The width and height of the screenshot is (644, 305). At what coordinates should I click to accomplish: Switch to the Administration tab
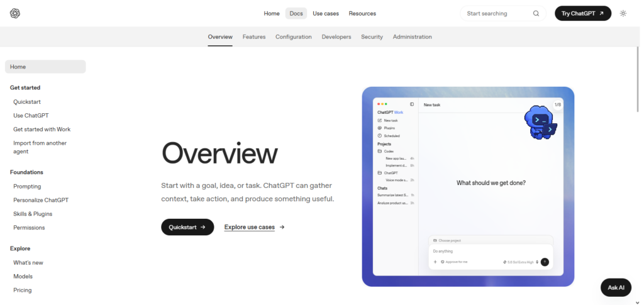pos(412,36)
